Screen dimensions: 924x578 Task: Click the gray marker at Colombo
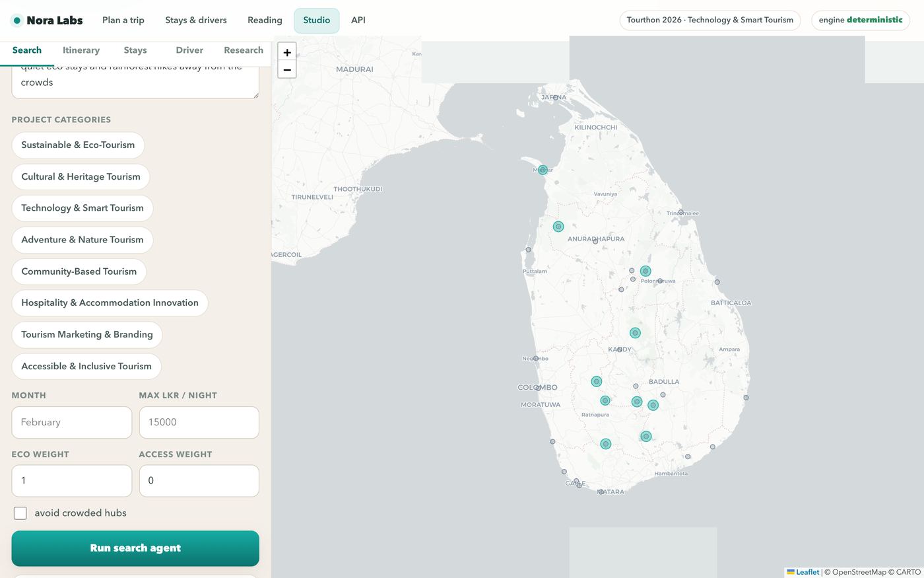pyautogui.click(x=538, y=388)
